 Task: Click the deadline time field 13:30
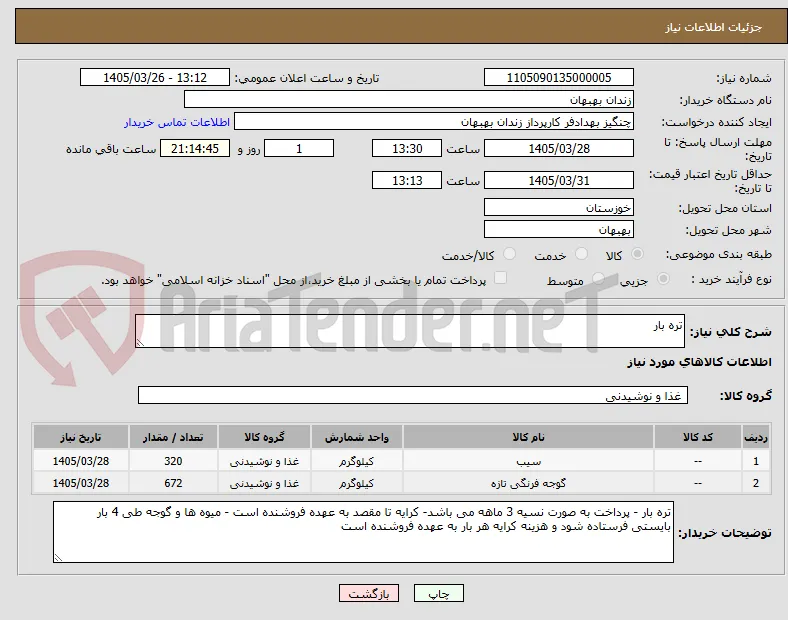tap(407, 149)
